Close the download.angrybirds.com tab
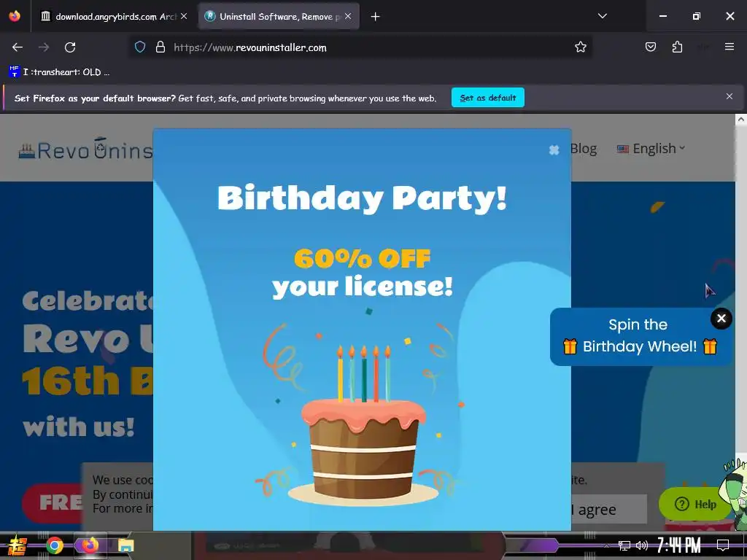Viewport: 747px width, 560px height. pyautogui.click(x=184, y=16)
